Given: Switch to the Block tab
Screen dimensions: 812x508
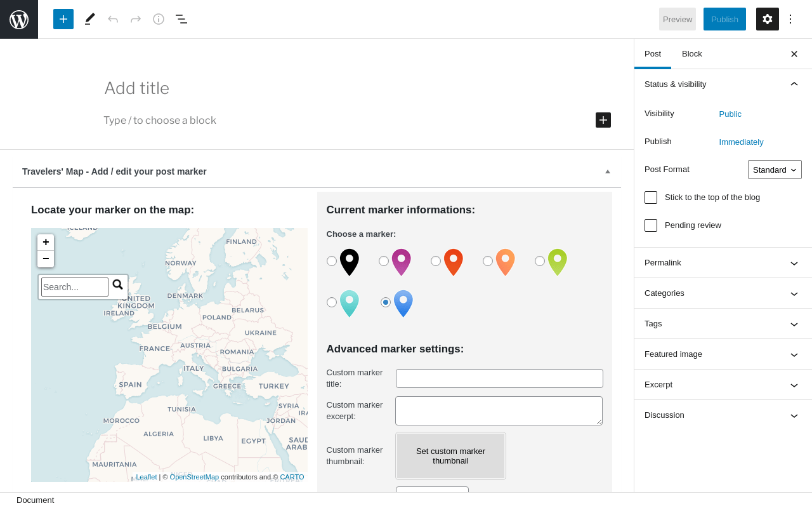Looking at the screenshot, I should 692,54.
